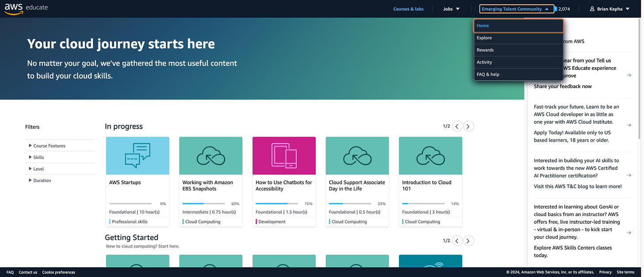644x277 pixels.
Task: Open Site terms in footer
Action: click(626, 272)
